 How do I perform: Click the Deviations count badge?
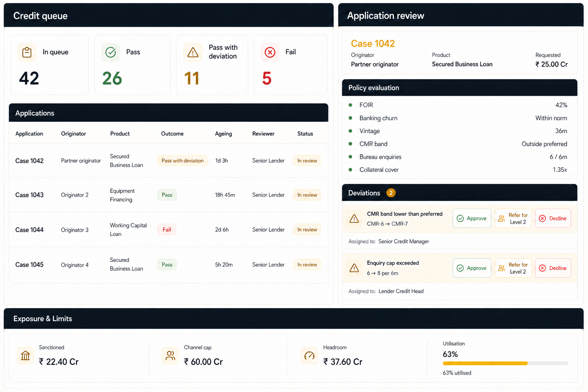(x=391, y=193)
